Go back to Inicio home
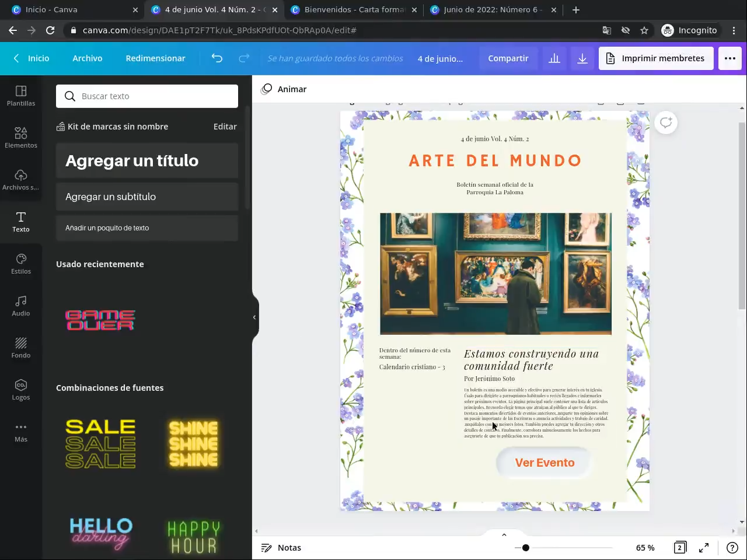Image resolution: width=747 pixels, height=560 pixels. pos(32,58)
